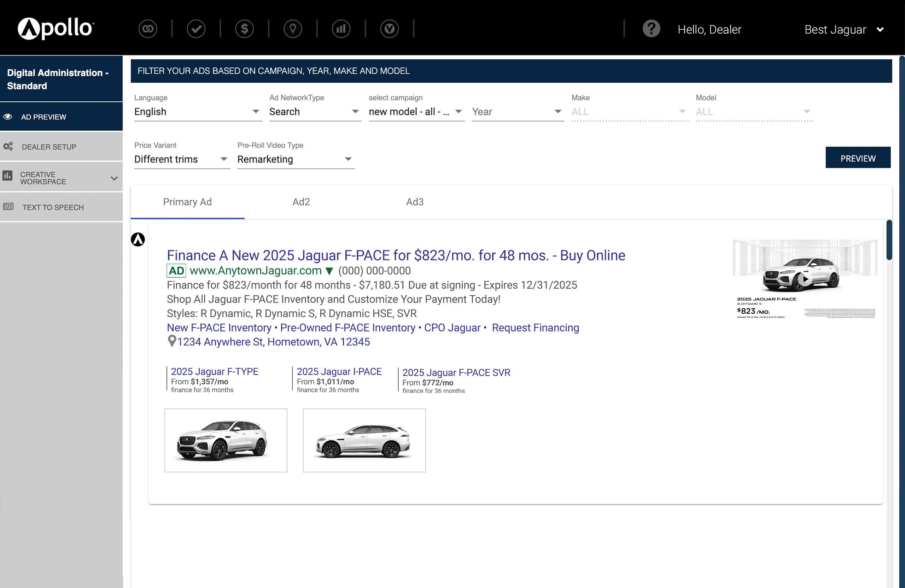Viewport: 905px width, 588px height.
Task: Click the ad preview scrollbar thumb
Action: click(x=889, y=240)
